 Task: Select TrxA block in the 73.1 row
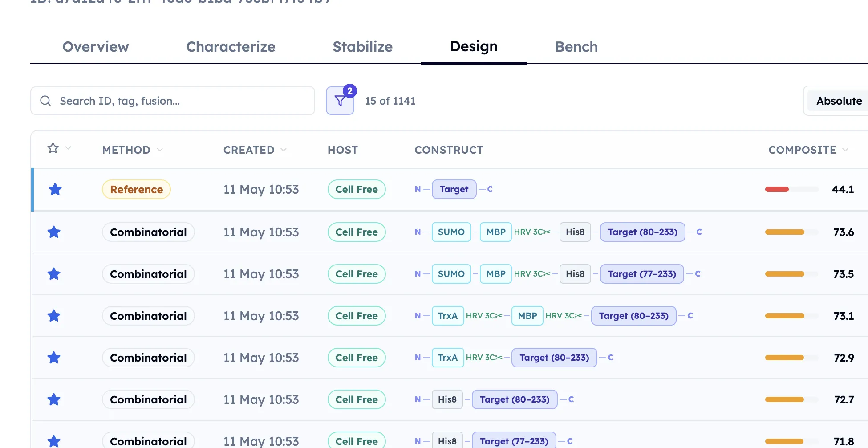point(448,316)
